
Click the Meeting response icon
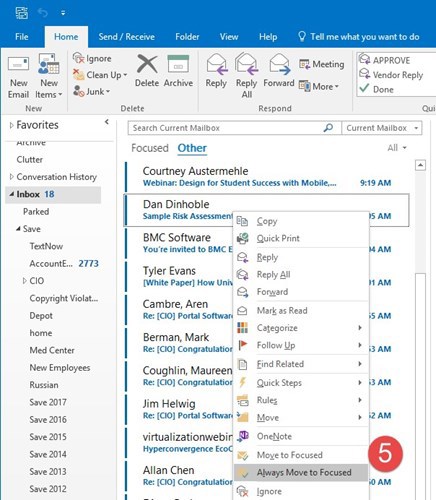[304, 64]
